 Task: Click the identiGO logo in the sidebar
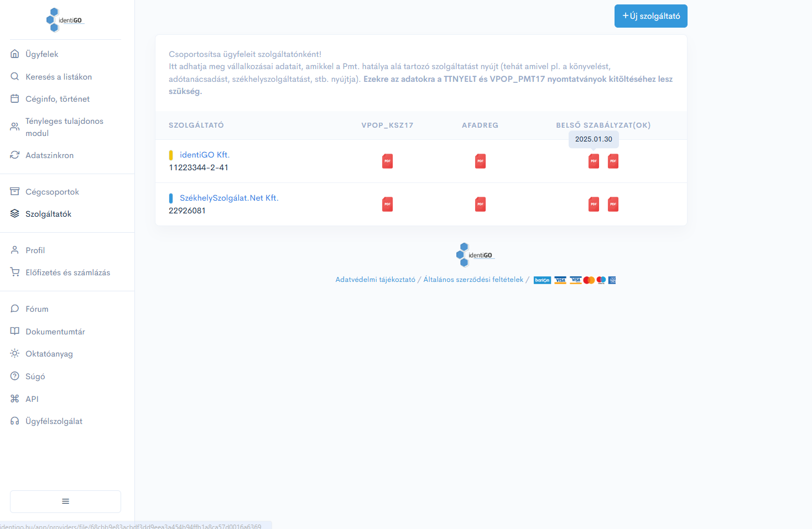point(65,20)
